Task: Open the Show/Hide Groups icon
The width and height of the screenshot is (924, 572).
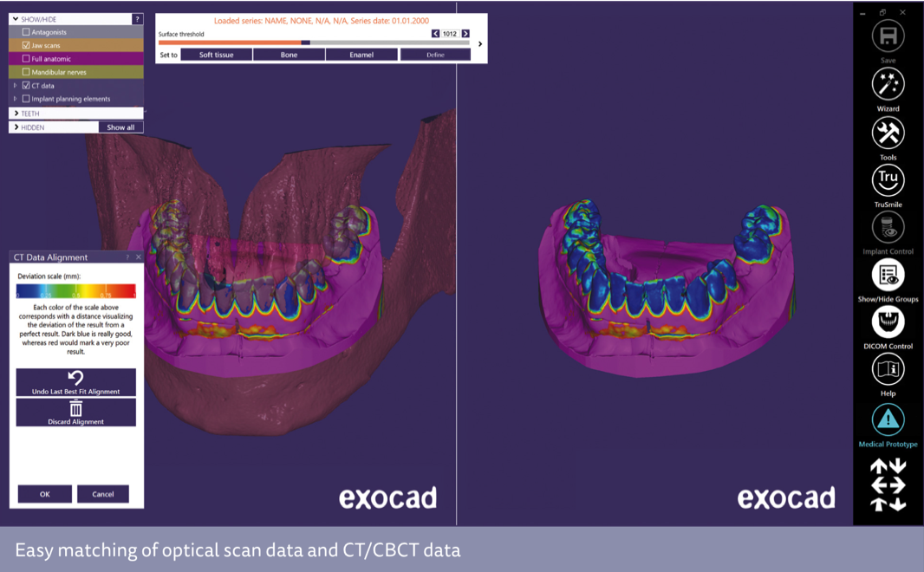Action: [x=888, y=276]
